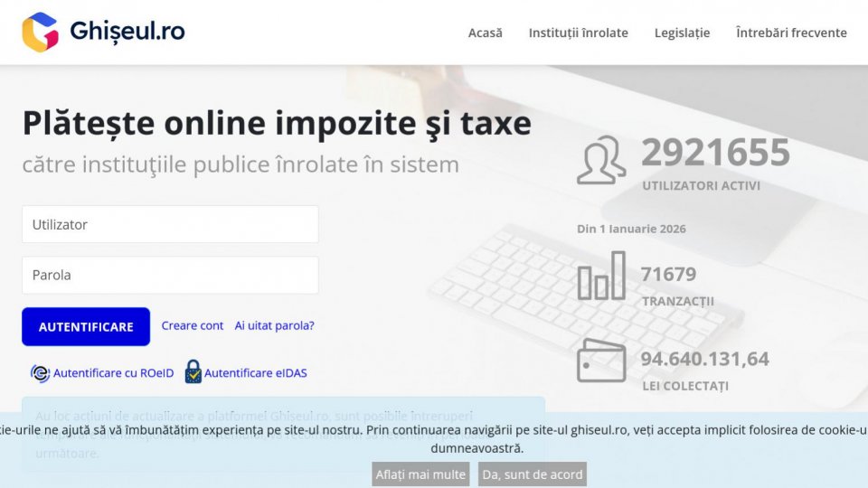Image resolution: width=868 pixels, height=488 pixels.
Task: Choose Autentificare cu ROeID link
Action: pos(114,373)
